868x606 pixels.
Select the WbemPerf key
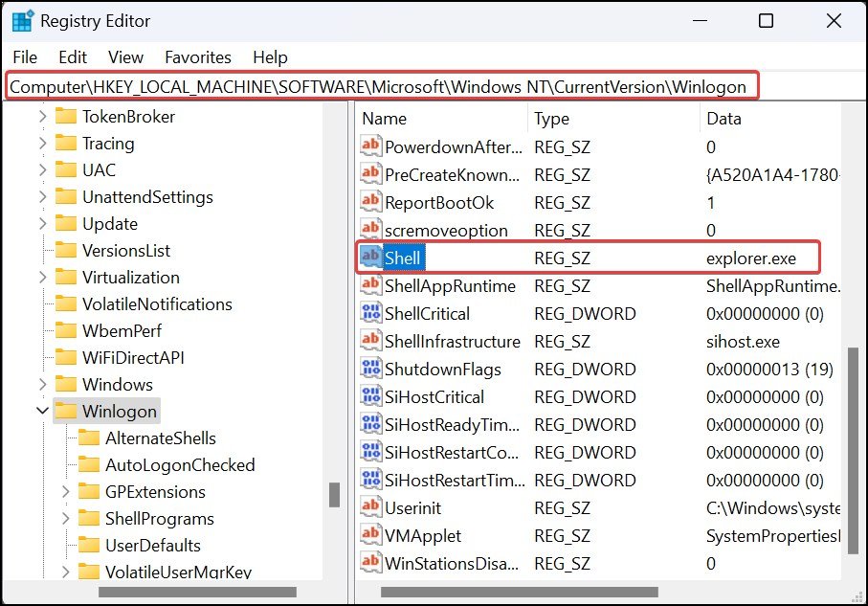[x=122, y=330]
